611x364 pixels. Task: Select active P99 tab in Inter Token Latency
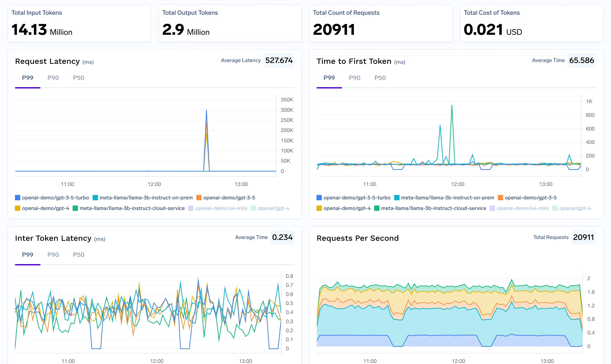(x=28, y=255)
